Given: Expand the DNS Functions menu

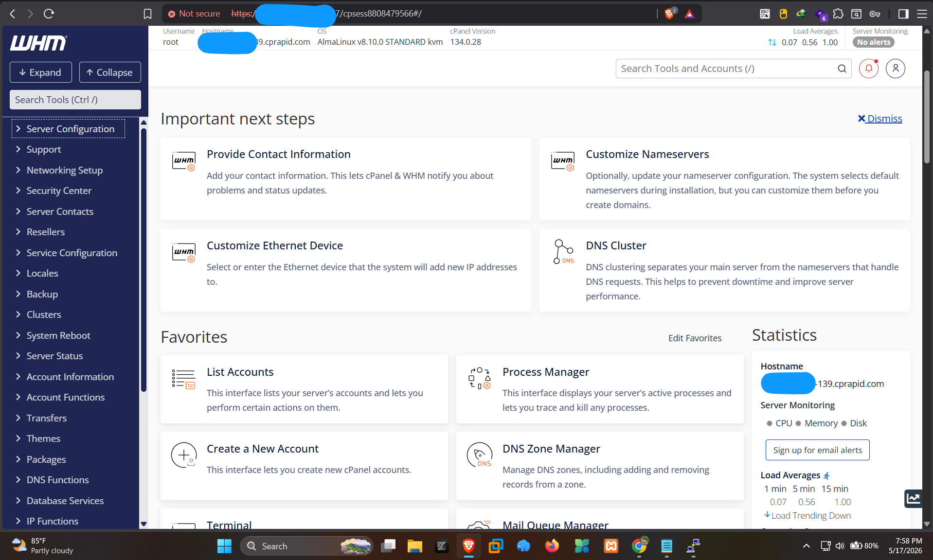Looking at the screenshot, I should click(57, 480).
